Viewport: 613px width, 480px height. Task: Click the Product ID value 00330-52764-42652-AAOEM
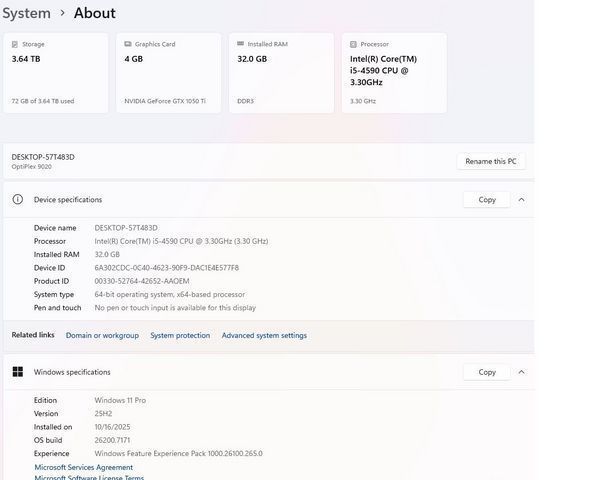pos(142,281)
